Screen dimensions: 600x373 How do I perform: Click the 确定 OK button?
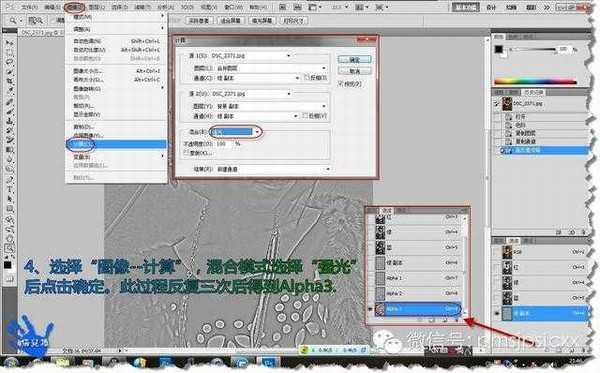click(355, 59)
